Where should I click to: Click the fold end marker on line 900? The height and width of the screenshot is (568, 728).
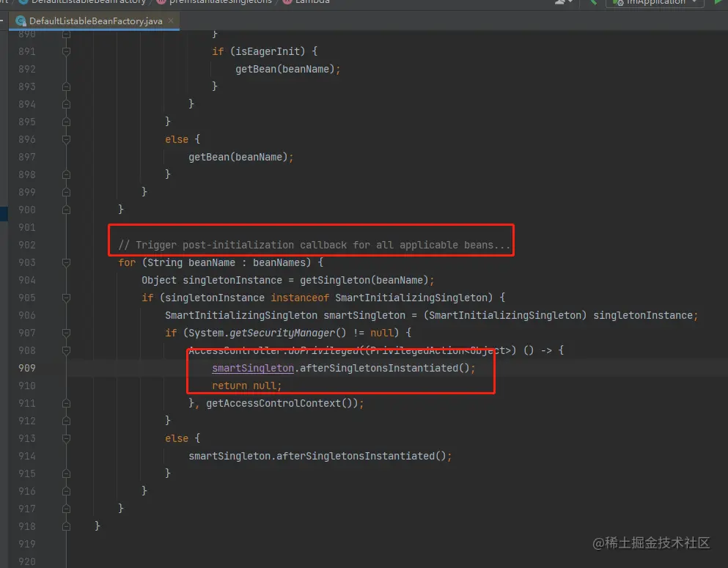pos(67,210)
